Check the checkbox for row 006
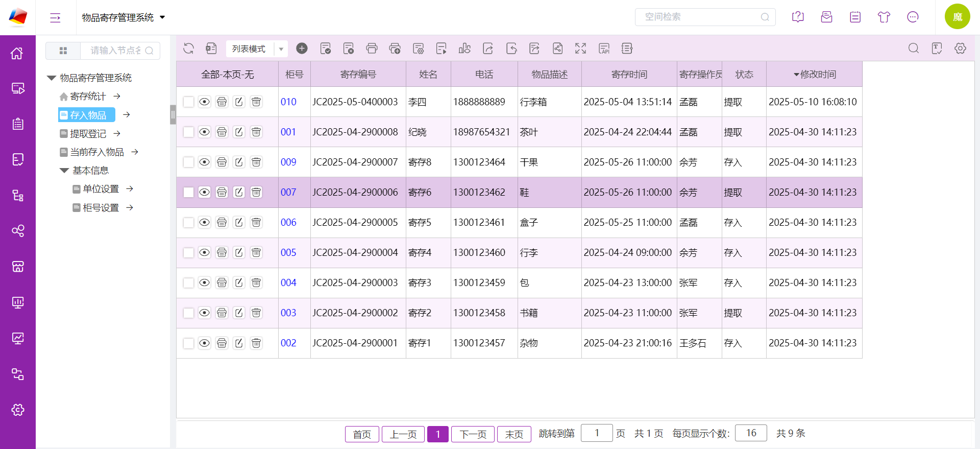Screen dimensions: 980x449 [x=188, y=222]
